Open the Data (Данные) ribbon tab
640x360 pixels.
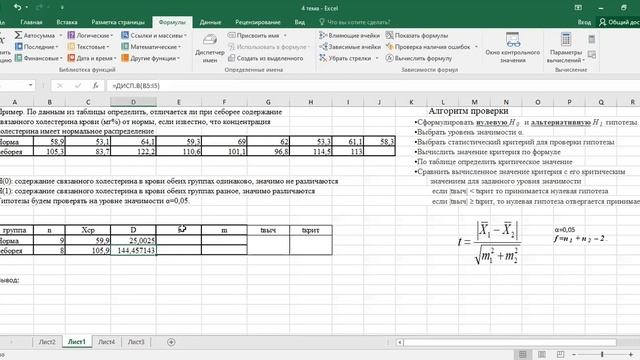click(210, 22)
